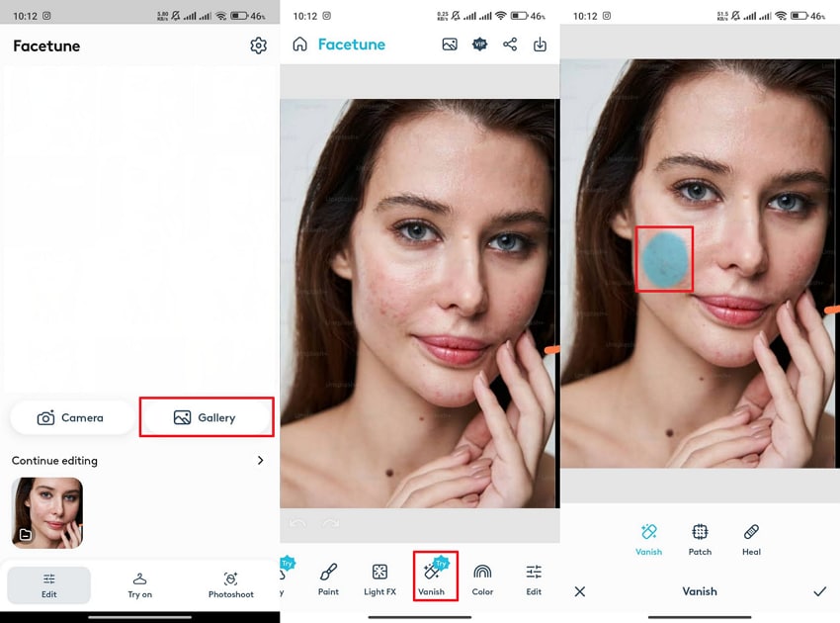This screenshot has height=623, width=840.
Task: Switch to the Photoshoot tab
Action: tap(231, 585)
